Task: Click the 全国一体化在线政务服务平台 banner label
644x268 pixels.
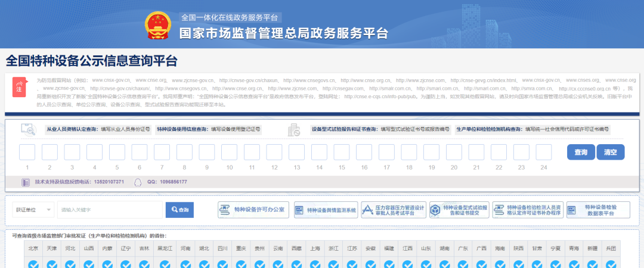Action: (x=230, y=18)
